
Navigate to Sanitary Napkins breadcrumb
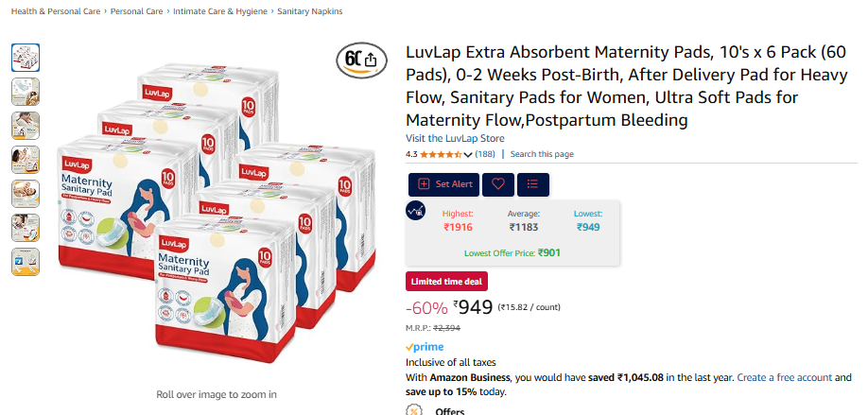310,11
